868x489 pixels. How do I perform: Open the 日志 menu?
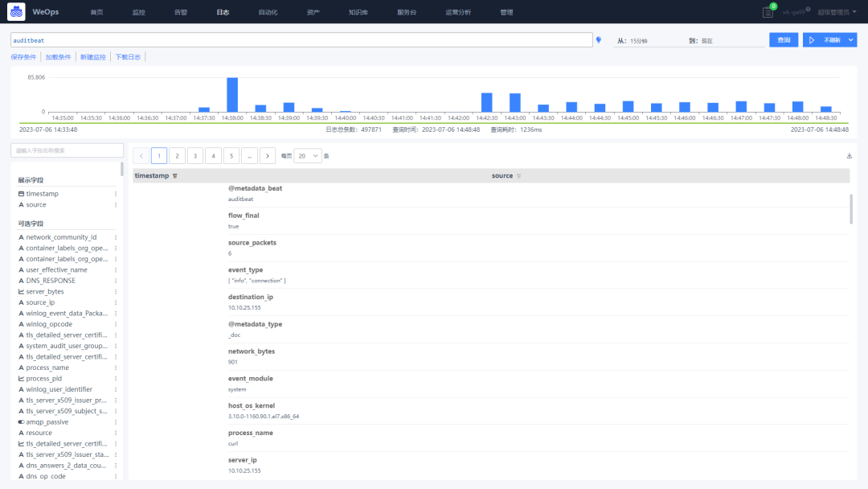click(x=223, y=12)
